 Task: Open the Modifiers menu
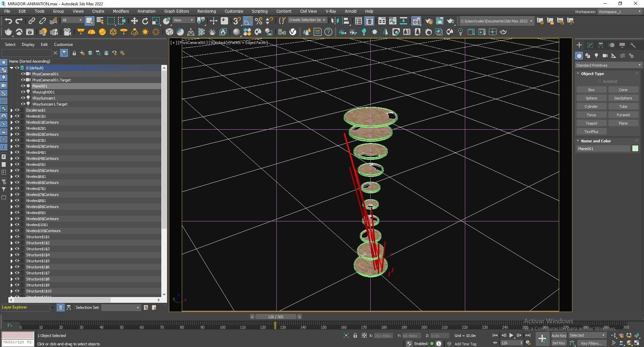(121, 11)
